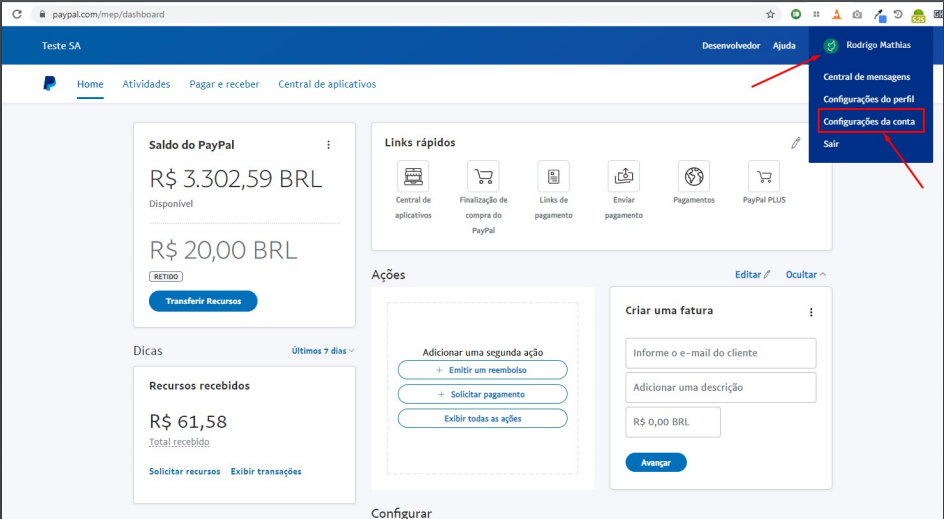Open Enviar pagamento quick link icon
Screen dimensions: 944x519
624,176
